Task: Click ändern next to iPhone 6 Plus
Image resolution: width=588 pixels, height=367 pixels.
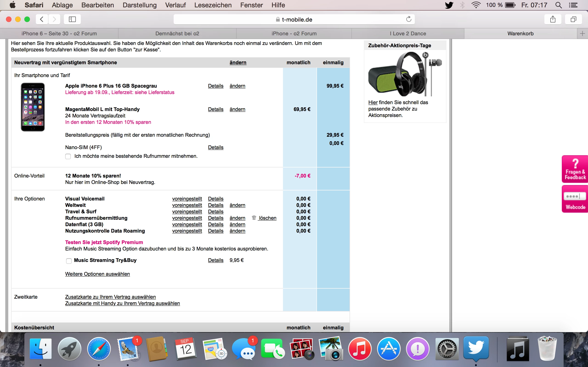Action: (237, 86)
